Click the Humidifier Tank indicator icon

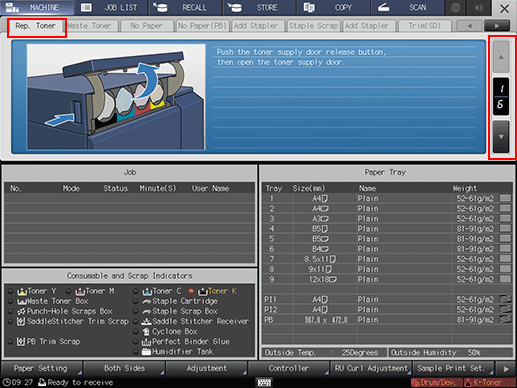tap(146, 352)
